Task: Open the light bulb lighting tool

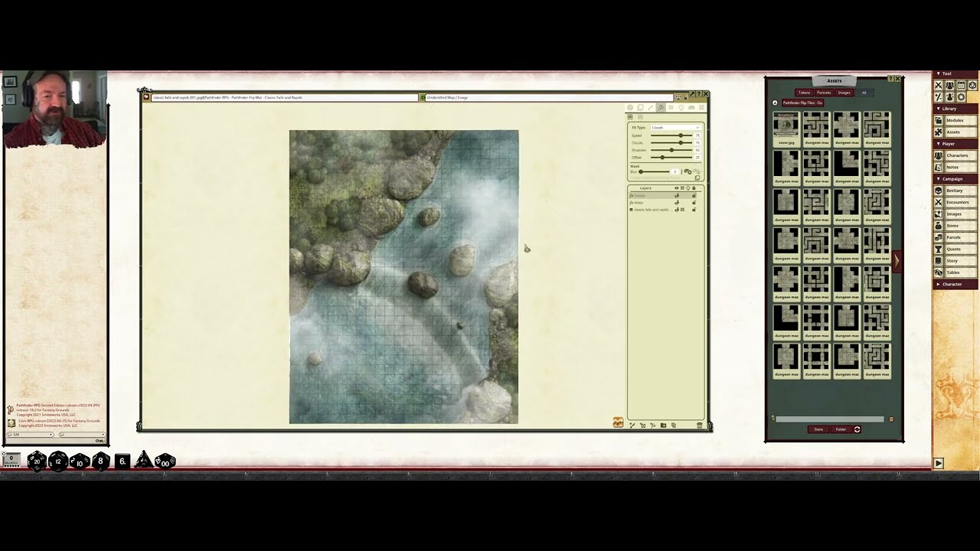Action: [x=681, y=107]
